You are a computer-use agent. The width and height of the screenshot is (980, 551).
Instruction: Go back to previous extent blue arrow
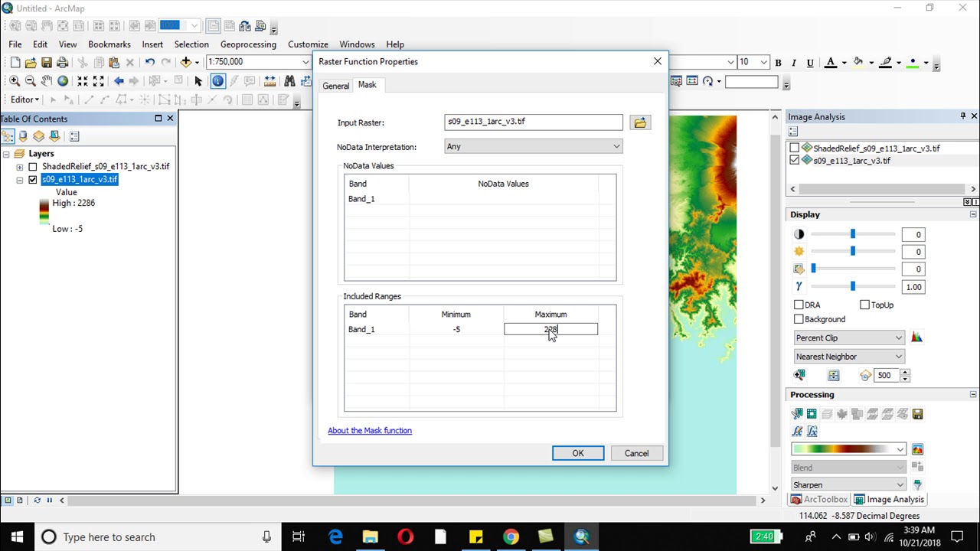(x=119, y=81)
